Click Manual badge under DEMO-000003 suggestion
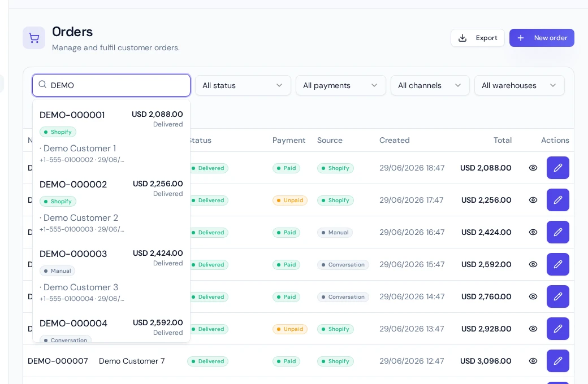Viewport: 588px width, 384px height. click(57, 271)
